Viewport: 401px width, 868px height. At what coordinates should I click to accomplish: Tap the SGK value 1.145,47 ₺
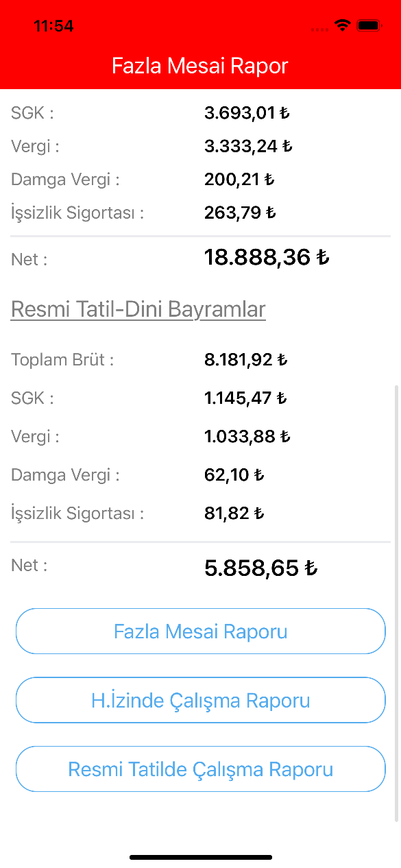click(245, 398)
